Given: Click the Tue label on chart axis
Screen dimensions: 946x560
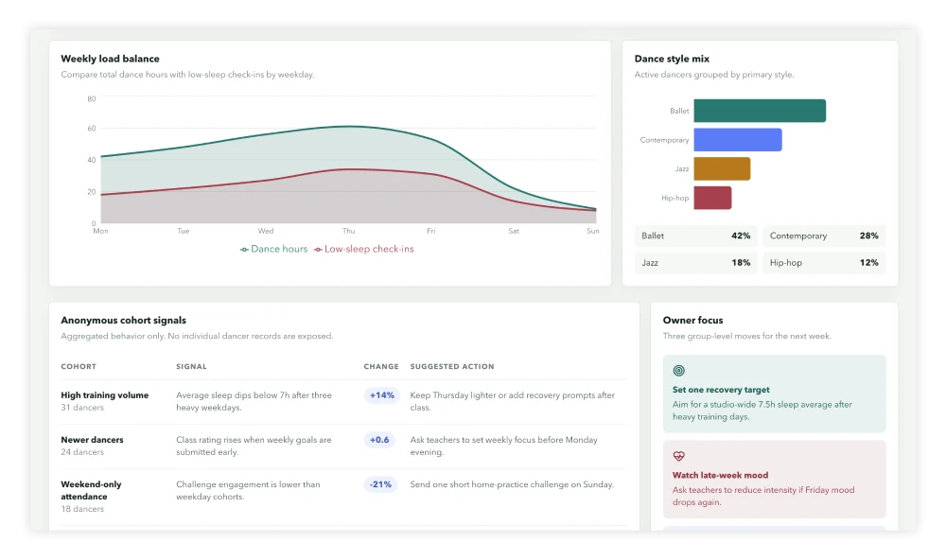Looking at the screenshot, I should 184,231.
